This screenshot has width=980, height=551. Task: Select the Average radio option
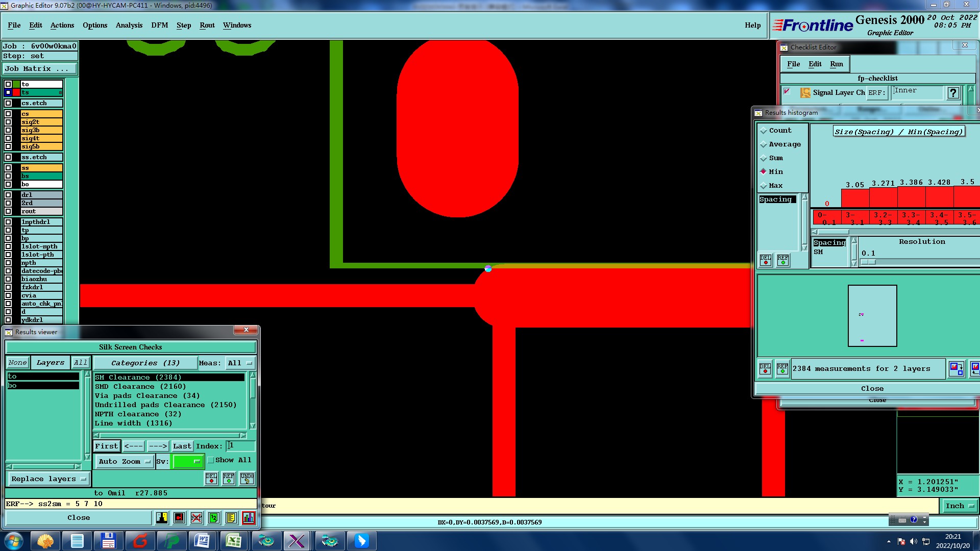click(x=764, y=144)
